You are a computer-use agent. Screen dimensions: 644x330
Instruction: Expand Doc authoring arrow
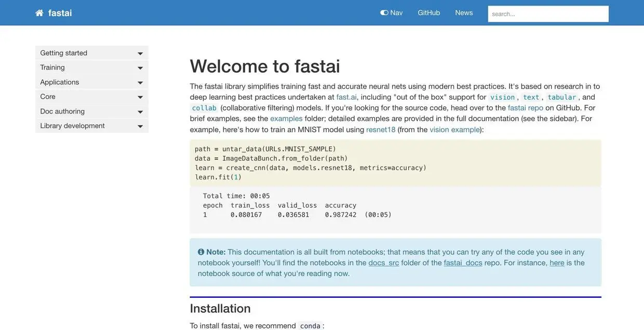(x=140, y=112)
